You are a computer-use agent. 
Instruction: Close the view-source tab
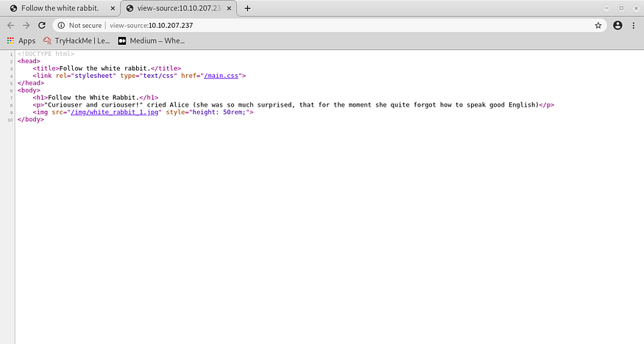pyautogui.click(x=229, y=8)
